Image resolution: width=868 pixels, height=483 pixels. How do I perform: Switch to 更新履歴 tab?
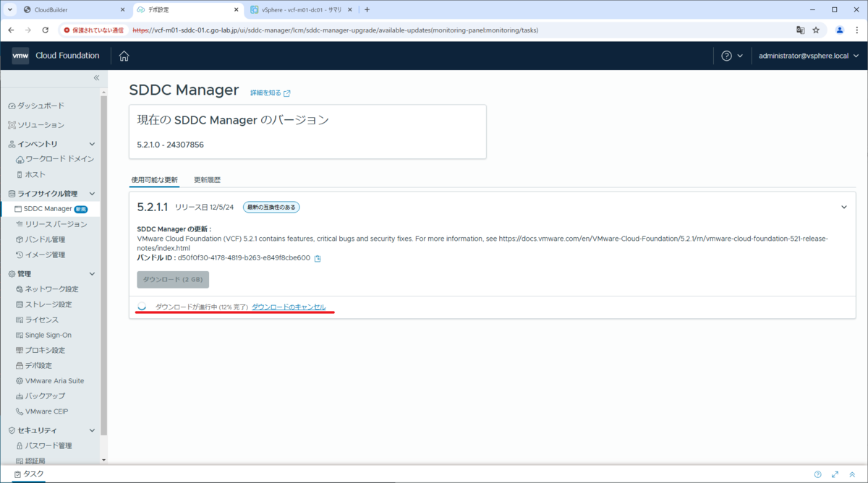pos(207,179)
